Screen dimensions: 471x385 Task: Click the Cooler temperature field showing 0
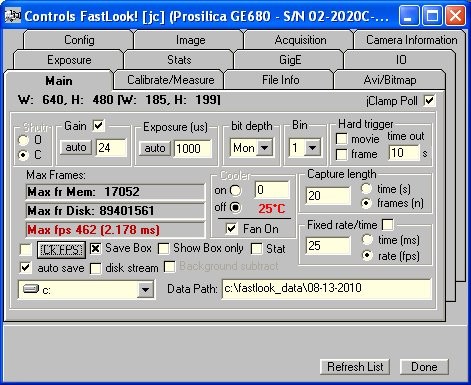click(x=272, y=190)
